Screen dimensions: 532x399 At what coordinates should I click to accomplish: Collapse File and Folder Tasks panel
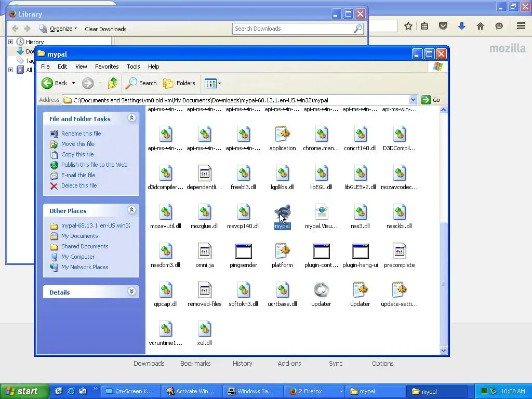131,118
